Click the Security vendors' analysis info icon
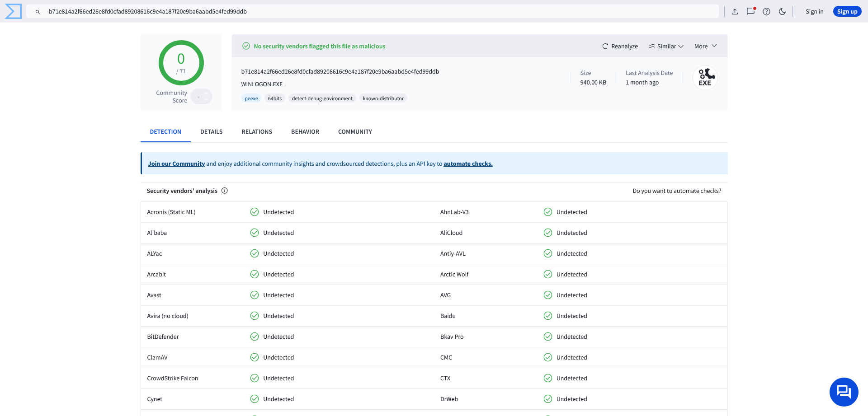 tap(225, 191)
